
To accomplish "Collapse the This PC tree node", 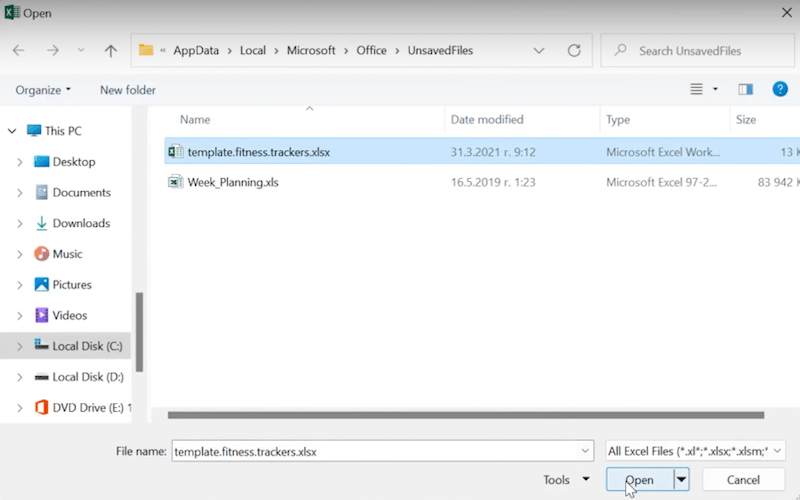I will coord(12,131).
